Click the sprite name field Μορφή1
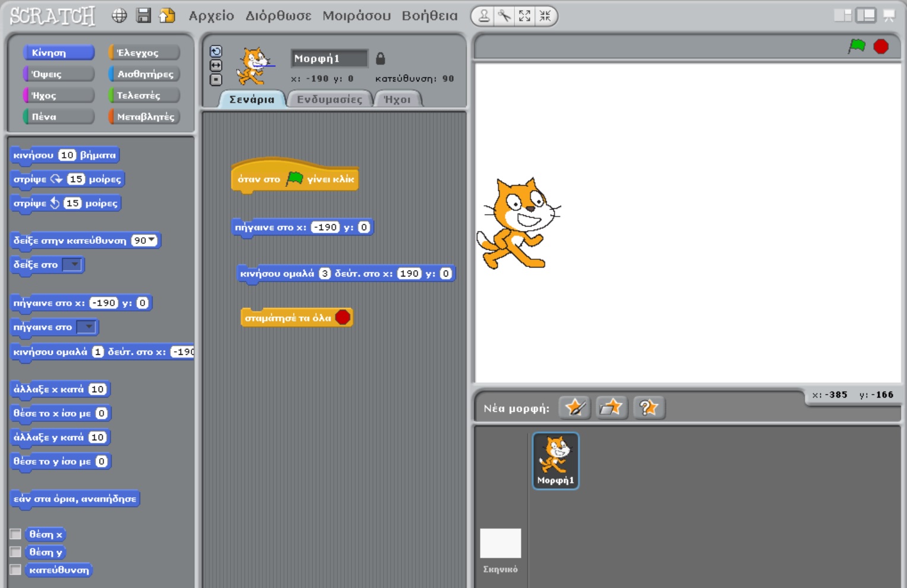This screenshot has height=588, width=907. click(x=329, y=58)
